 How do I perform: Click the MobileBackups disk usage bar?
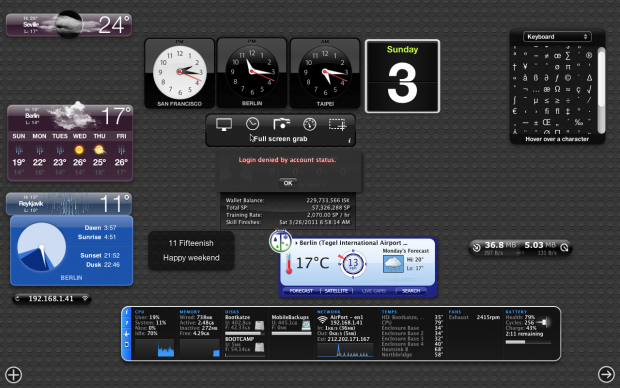(291, 333)
